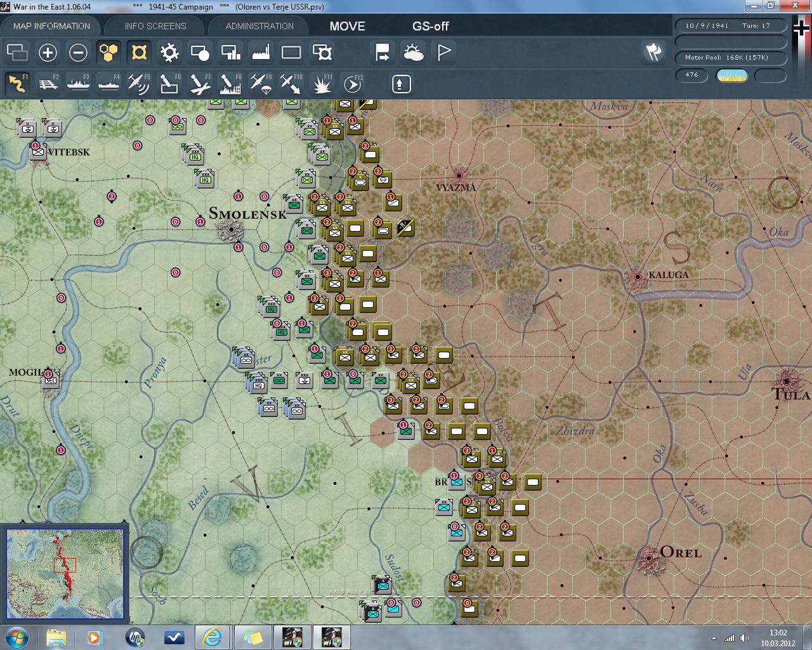Toggle the weather display button
This screenshot has width=812, height=650.
(414, 53)
